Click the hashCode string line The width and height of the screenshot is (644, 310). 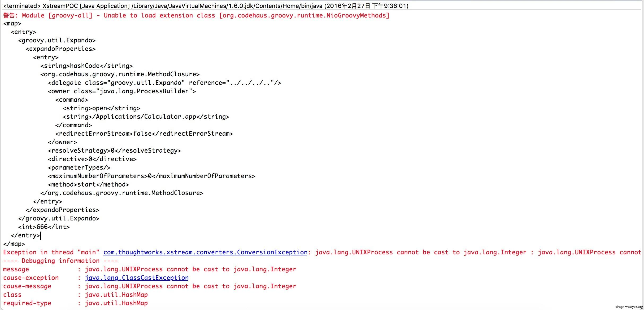[x=86, y=66]
